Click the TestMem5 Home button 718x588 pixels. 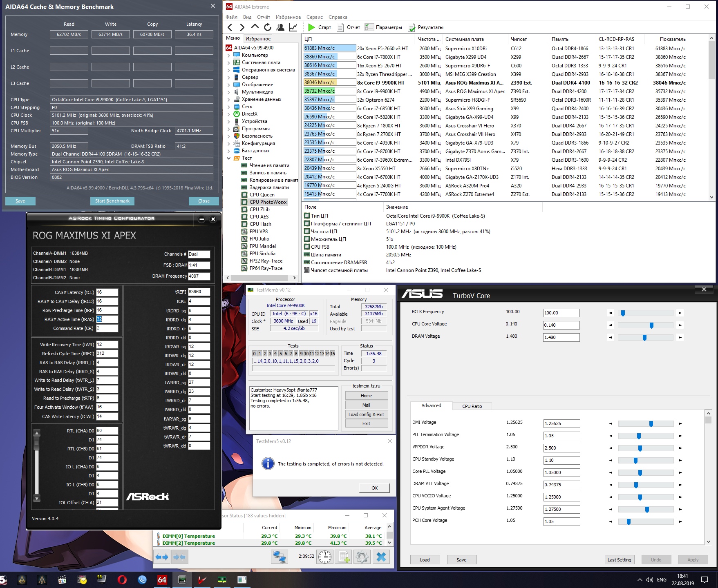(366, 396)
